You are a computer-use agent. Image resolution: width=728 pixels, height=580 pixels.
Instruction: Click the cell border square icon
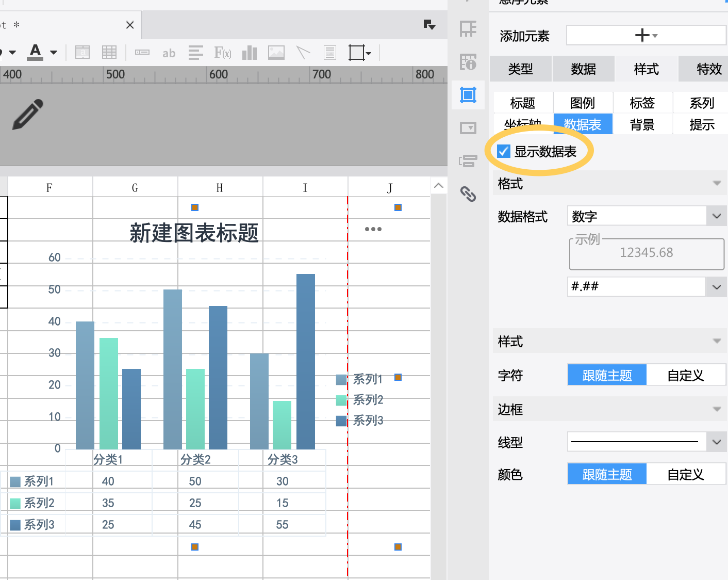click(356, 53)
